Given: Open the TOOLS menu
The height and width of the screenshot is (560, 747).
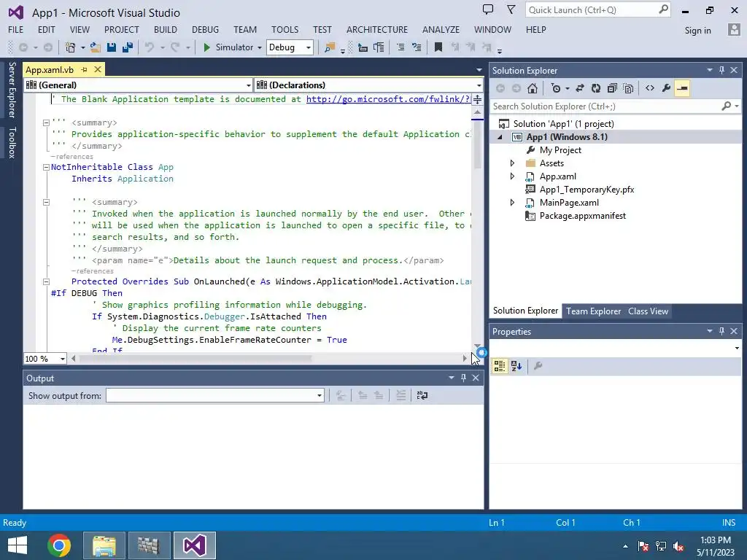Looking at the screenshot, I should 285,29.
